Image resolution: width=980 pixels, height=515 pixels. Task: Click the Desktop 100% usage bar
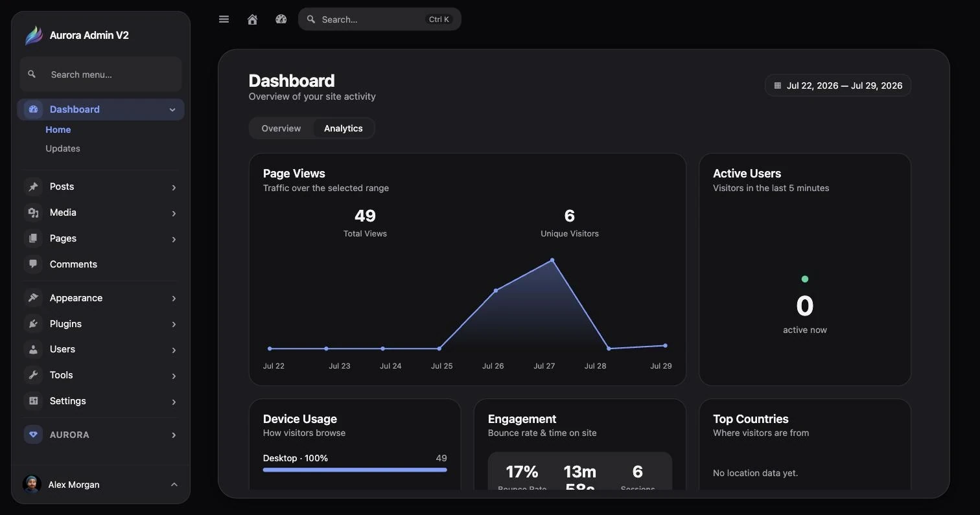tap(355, 470)
